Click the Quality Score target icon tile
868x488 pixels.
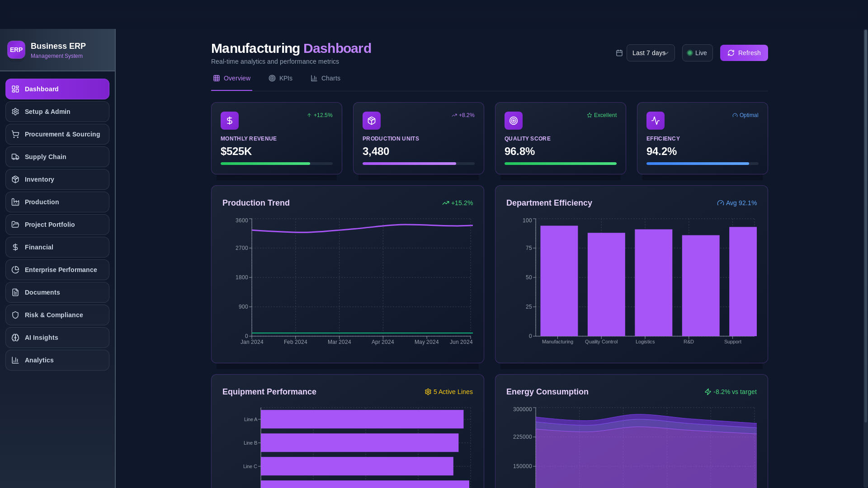coord(514,121)
